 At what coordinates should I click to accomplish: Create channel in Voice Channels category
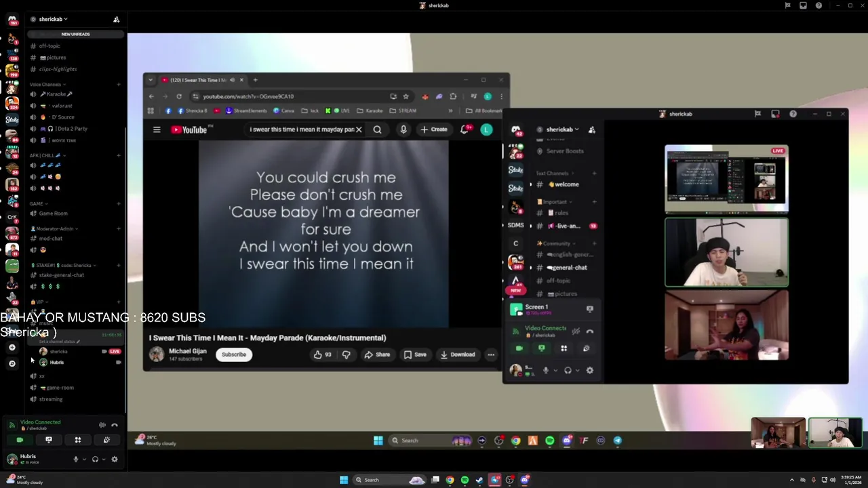coord(119,85)
